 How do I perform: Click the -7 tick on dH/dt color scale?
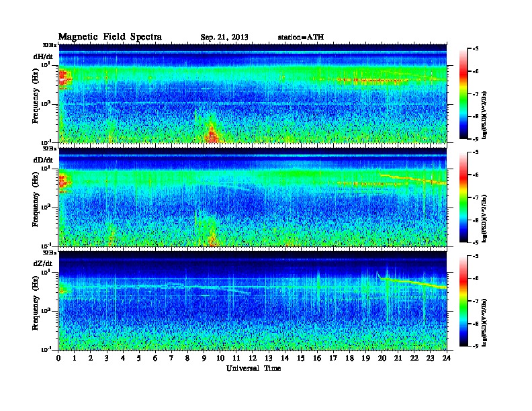point(476,94)
